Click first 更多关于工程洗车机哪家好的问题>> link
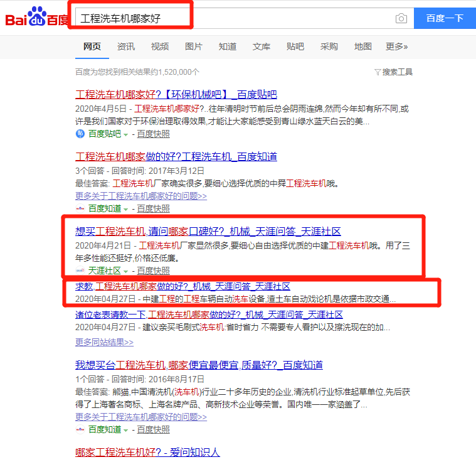 coord(141,196)
